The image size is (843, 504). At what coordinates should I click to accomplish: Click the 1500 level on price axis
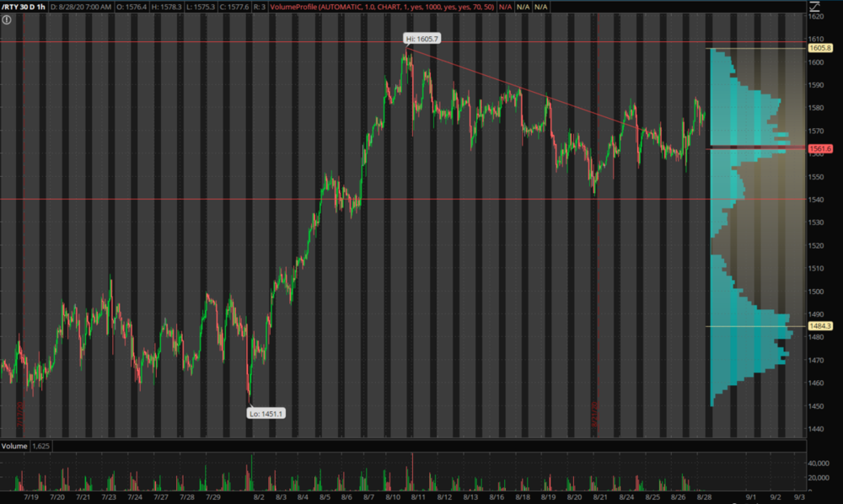click(x=818, y=292)
